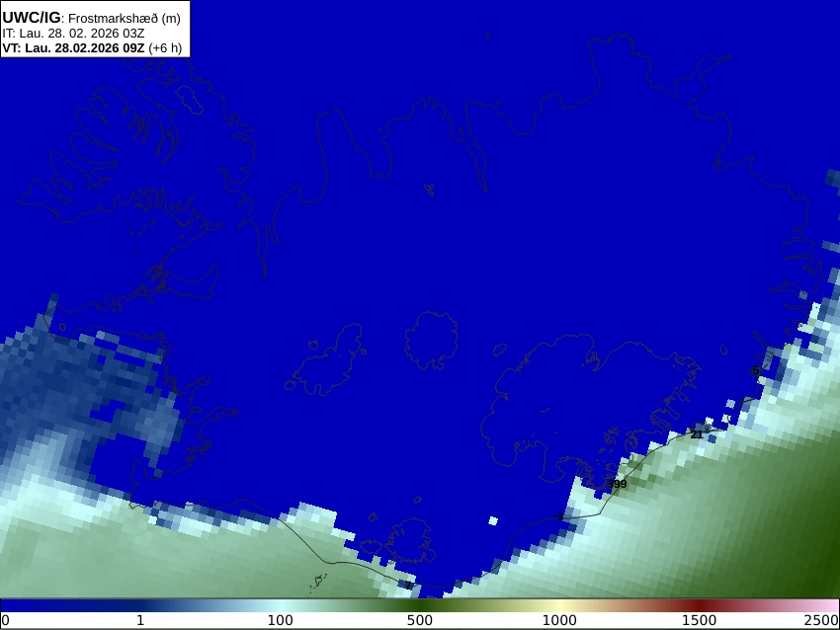Click the '21' value on the southeast coast

(697, 434)
